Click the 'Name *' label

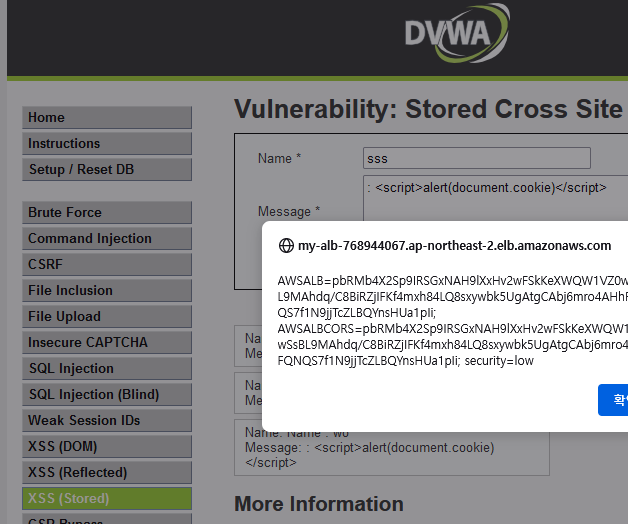tap(279, 158)
